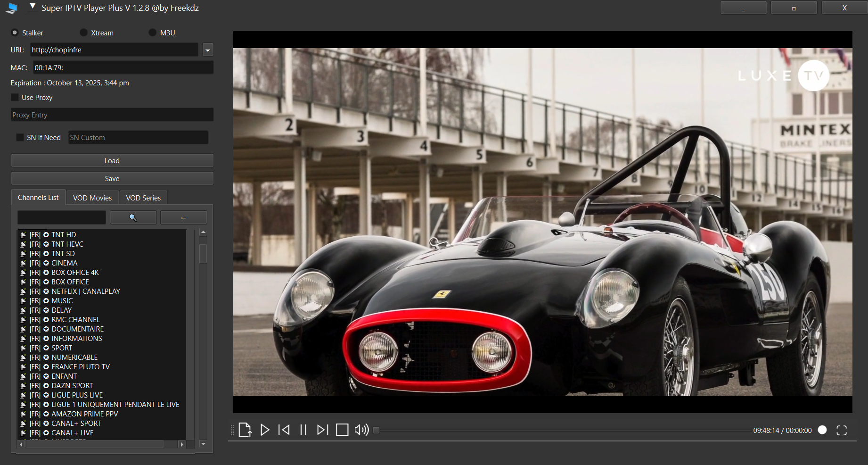Click the playback time 09:48:14 display
Viewport: 868px width, 465px height.
pos(766,430)
